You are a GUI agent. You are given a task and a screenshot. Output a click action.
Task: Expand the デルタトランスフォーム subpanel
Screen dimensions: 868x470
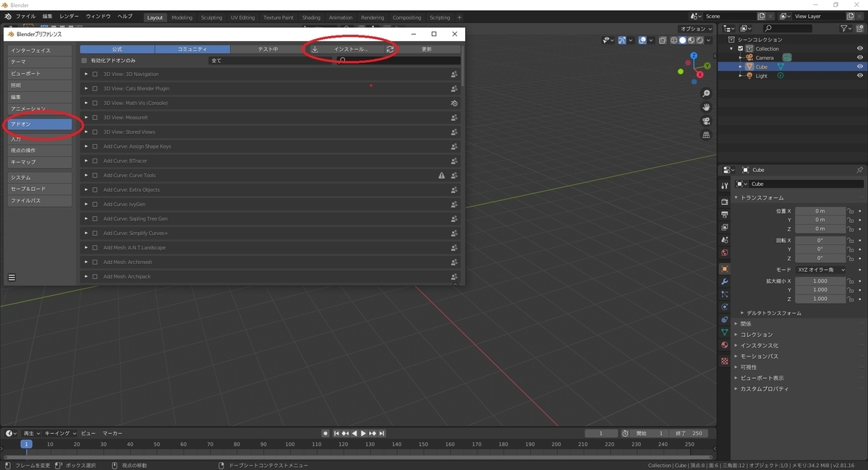[x=743, y=313]
